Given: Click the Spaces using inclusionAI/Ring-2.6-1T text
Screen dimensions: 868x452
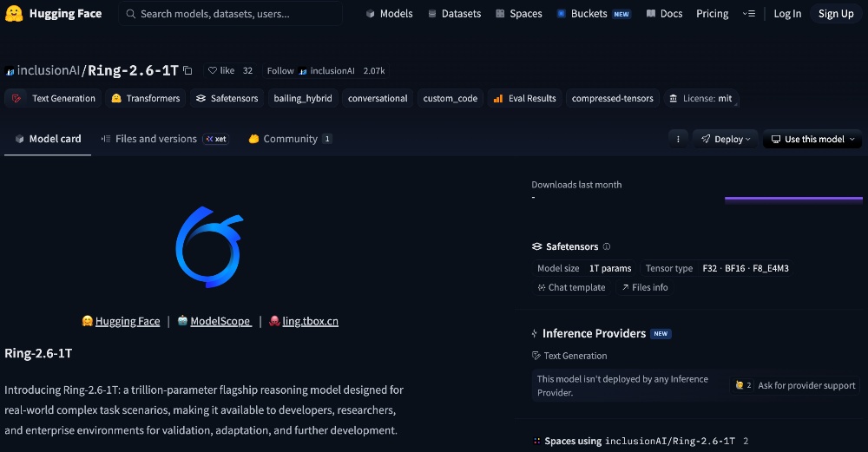Looking at the screenshot, I should [640, 441].
